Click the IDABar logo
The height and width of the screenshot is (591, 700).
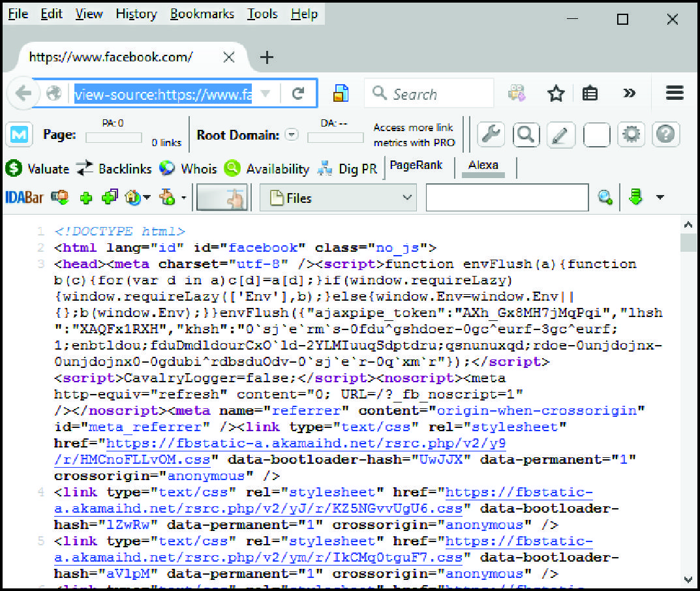point(25,197)
